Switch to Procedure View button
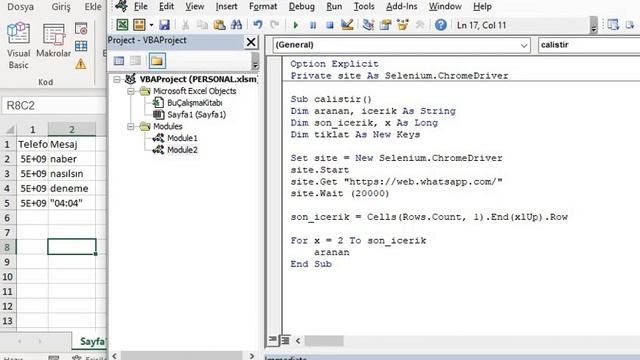 272,340
